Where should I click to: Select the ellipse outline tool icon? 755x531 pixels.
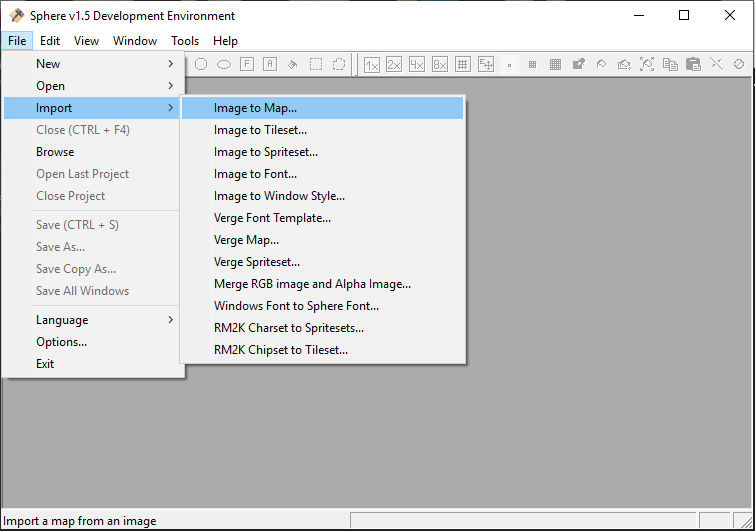tap(224, 64)
